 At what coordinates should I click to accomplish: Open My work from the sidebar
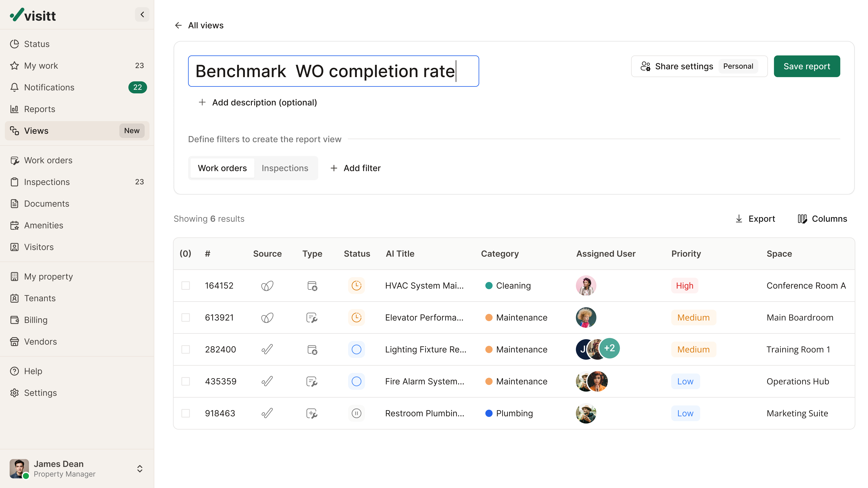tap(77, 66)
